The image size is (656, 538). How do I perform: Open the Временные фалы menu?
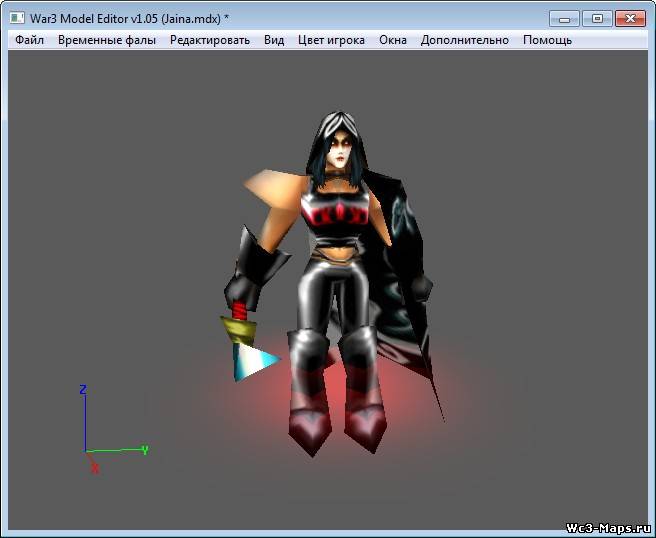[x=107, y=40]
